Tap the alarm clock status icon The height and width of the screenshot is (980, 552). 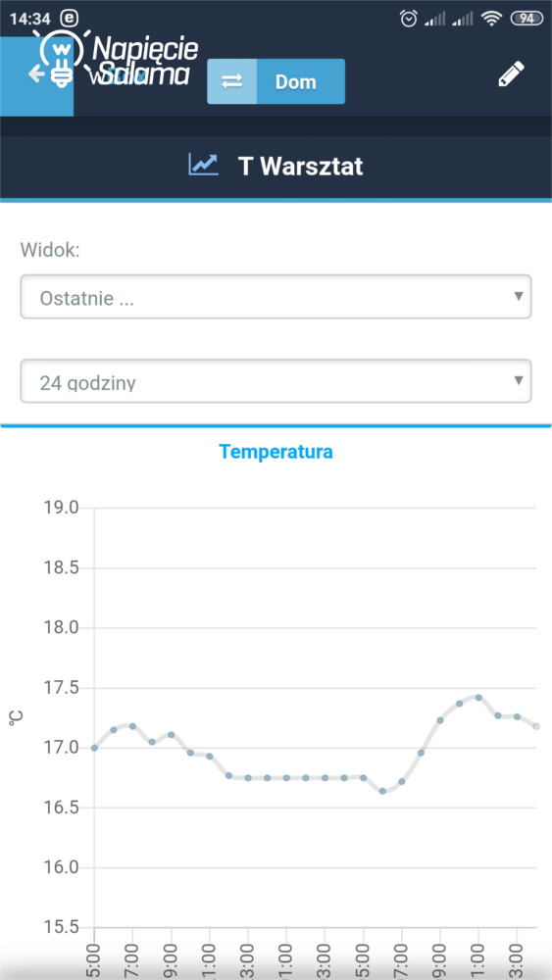click(409, 20)
